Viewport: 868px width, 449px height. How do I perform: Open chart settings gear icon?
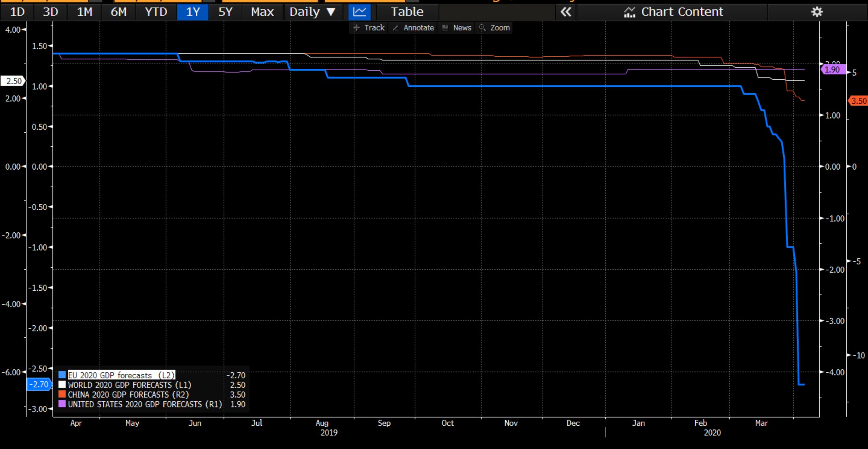click(817, 12)
